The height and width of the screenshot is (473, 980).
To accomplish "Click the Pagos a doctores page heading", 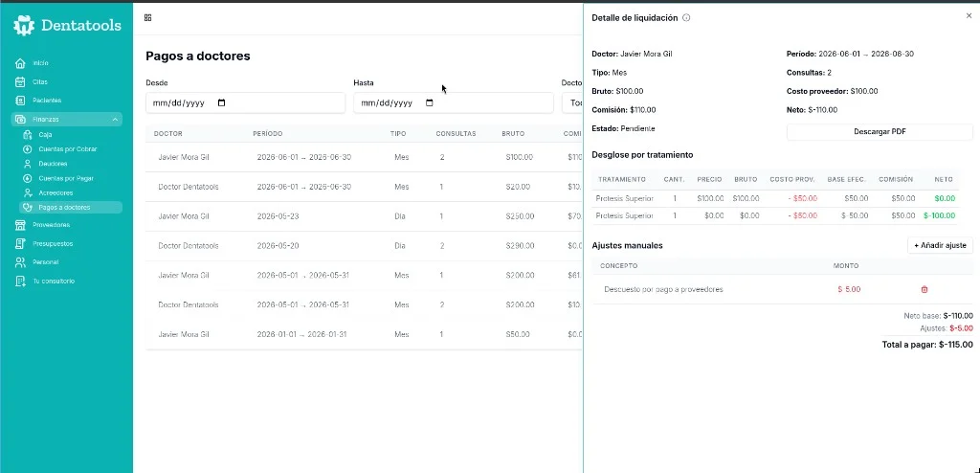I will (x=197, y=56).
